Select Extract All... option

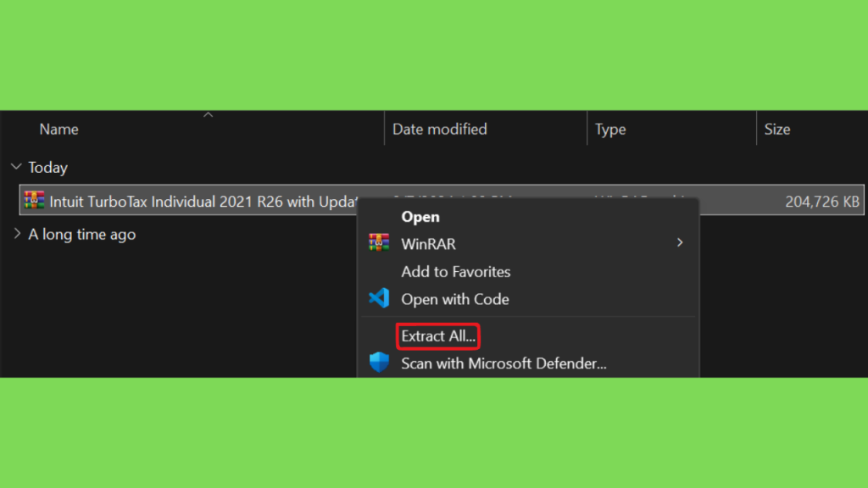(438, 335)
